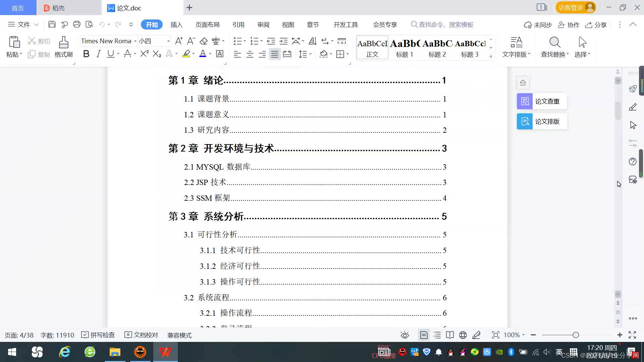This screenshot has width=644, height=362.
Task: Click the Paste (粘贴) clipboard icon
Action: pos(14,43)
